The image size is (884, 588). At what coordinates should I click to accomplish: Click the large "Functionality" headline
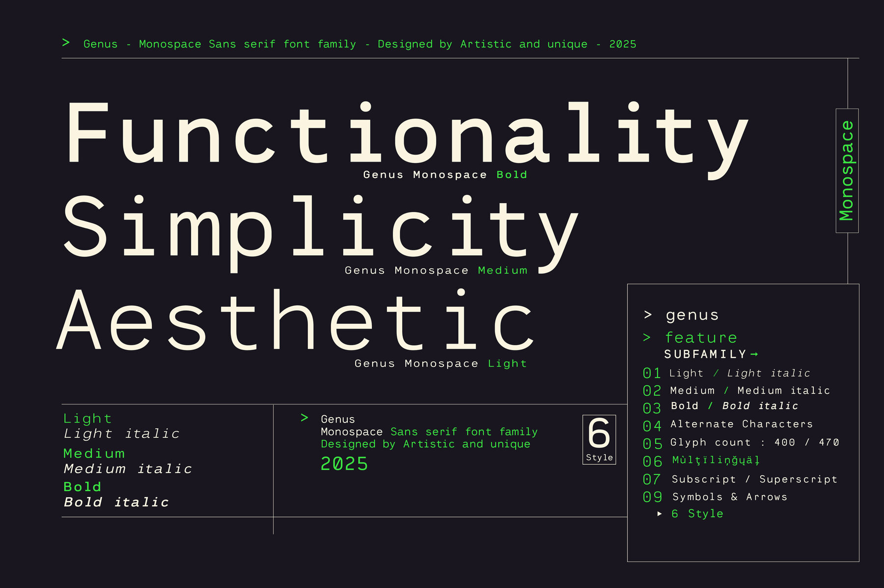pyautogui.click(x=407, y=134)
